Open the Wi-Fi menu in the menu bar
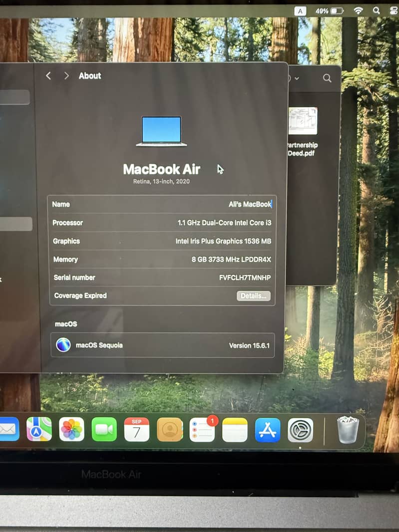The height and width of the screenshot is (532, 399). (358, 10)
